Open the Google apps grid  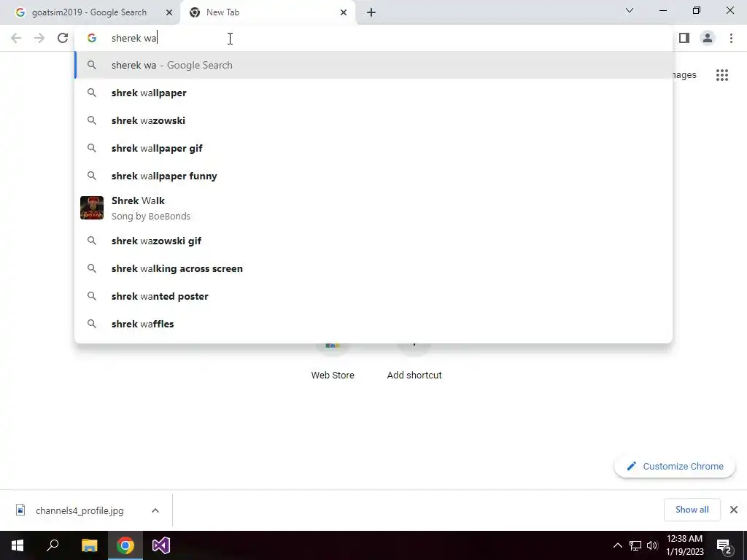[721, 75]
